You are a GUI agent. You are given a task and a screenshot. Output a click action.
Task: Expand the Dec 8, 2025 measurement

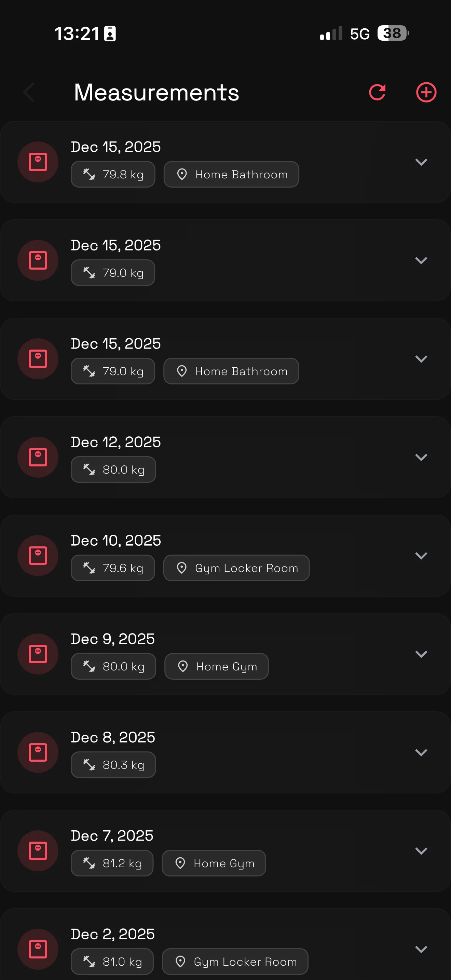click(x=421, y=752)
